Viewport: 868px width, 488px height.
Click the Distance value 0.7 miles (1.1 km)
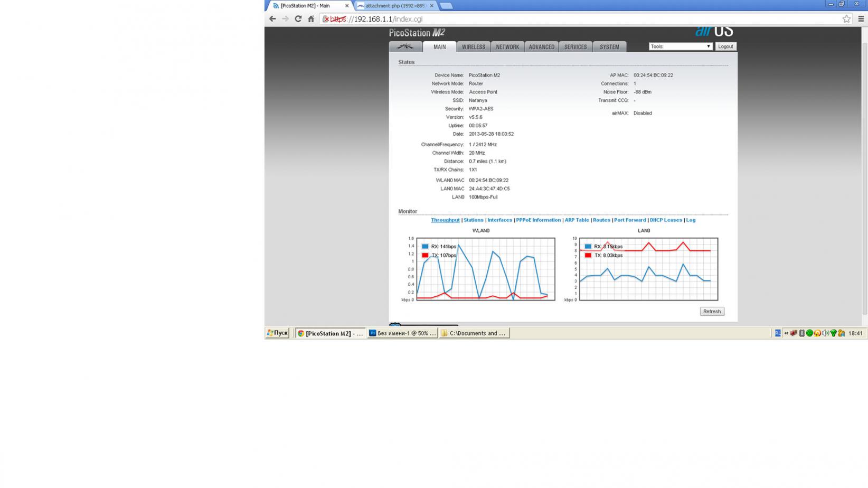point(487,161)
